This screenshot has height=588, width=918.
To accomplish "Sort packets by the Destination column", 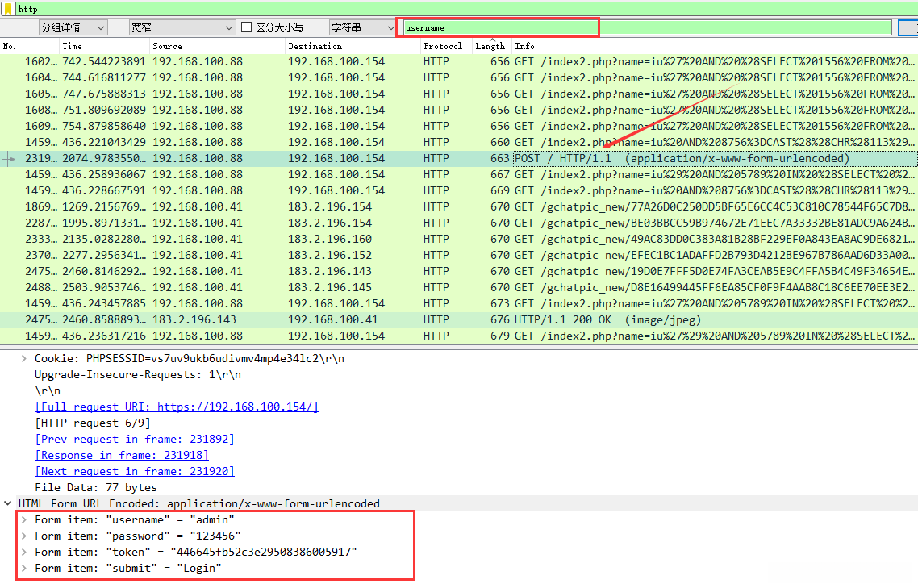I will pyautogui.click(x=353, y=46).
